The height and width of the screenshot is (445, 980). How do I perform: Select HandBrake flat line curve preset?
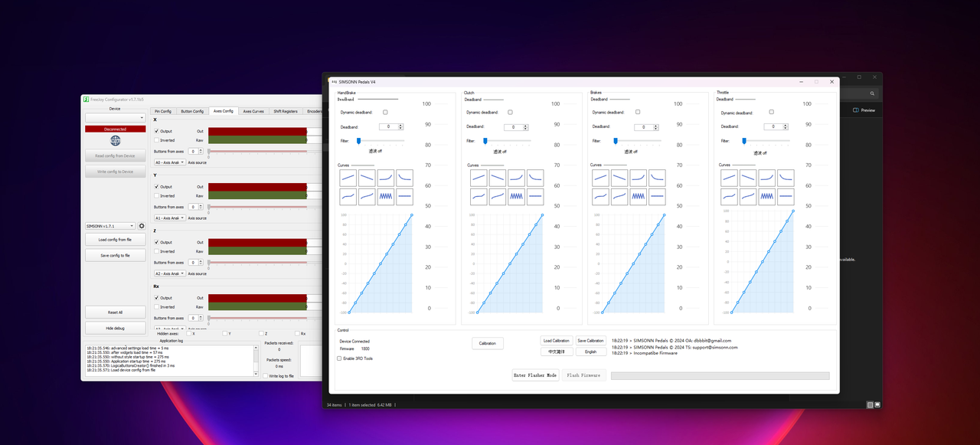404,197
